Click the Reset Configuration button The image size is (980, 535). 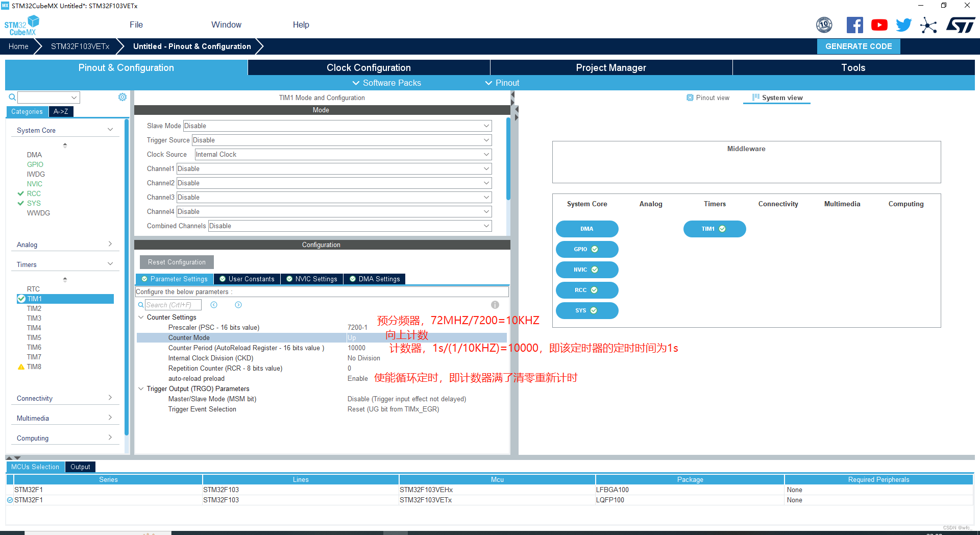pyautogui.click(x=177, y=262)
